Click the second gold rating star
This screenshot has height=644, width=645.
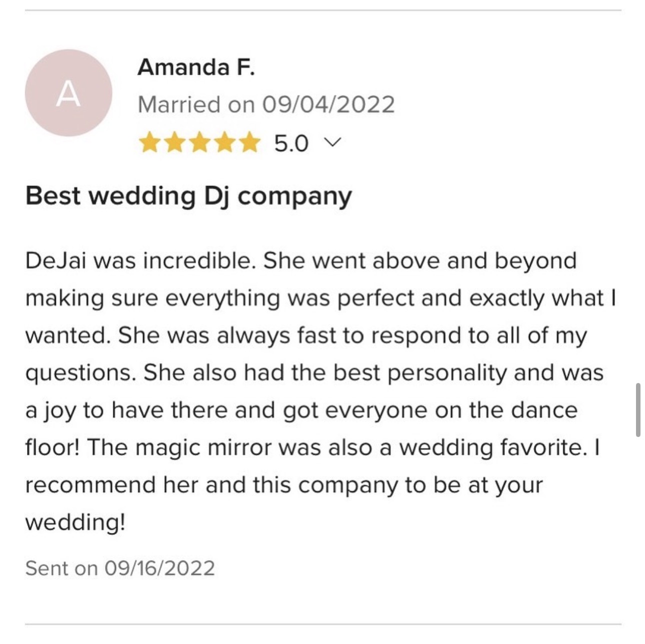click(x=174, y=144)
